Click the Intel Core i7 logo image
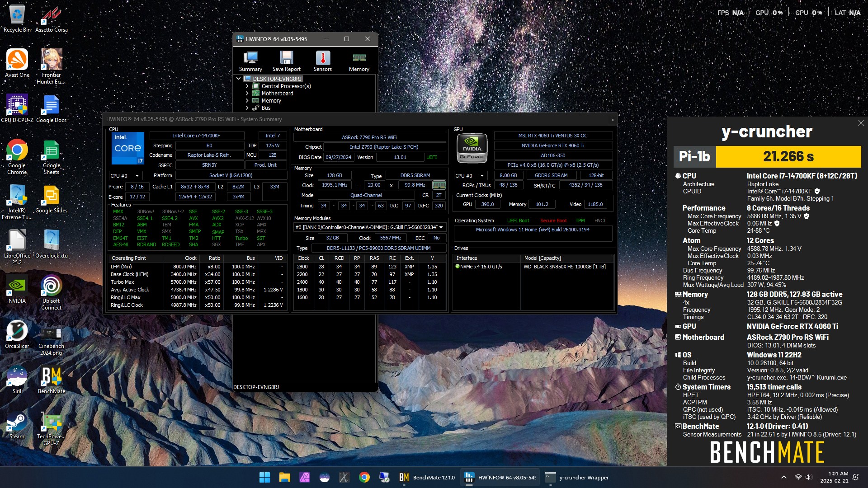The image size is (868, 488). [128, 148]
